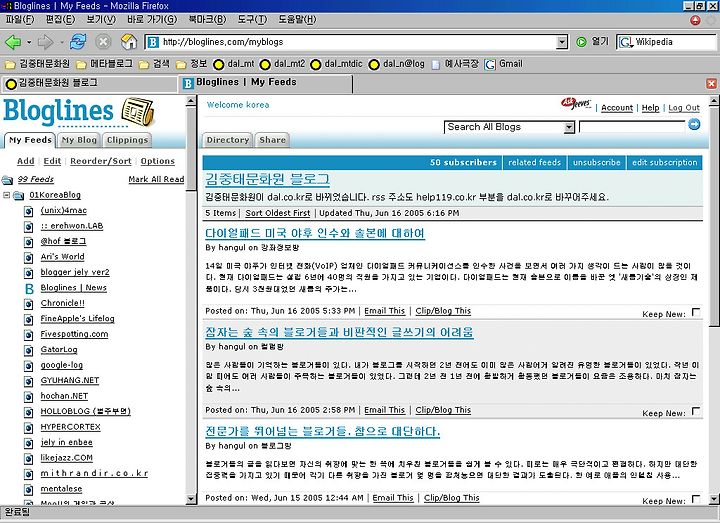Click the Sort Oldest First link

(277, 213)
